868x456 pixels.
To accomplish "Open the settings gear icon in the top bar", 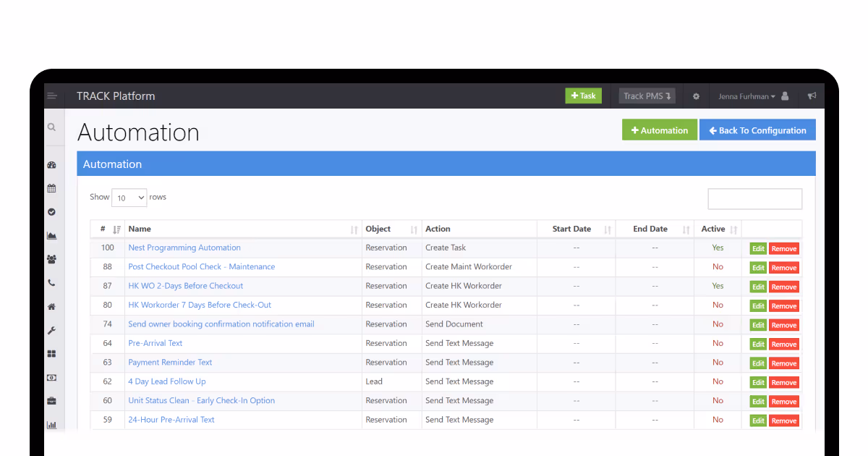I will [x=696, y=96].
